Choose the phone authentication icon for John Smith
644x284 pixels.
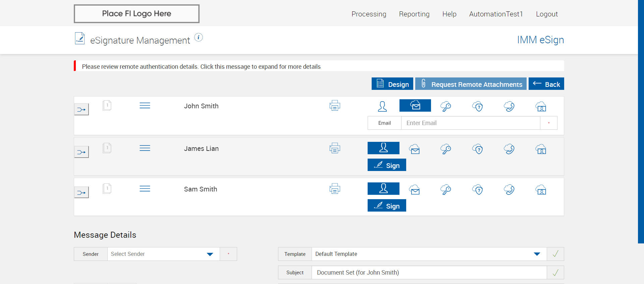509,106
